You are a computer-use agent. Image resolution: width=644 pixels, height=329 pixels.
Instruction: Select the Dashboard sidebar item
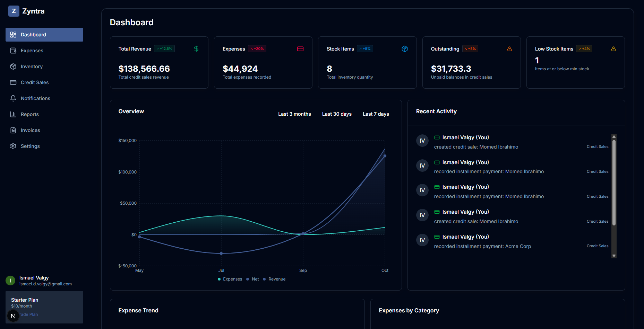pos(44,35)
